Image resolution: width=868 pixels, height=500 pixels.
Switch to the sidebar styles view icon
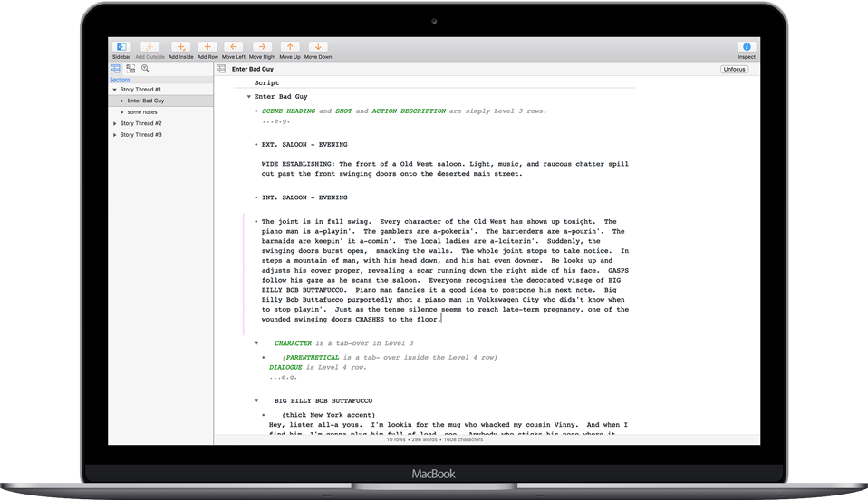pos(131,69)
